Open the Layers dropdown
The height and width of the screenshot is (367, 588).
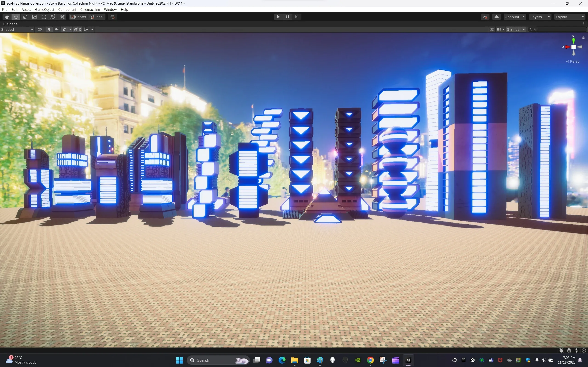pyautogui.click(x=540, y=17)
